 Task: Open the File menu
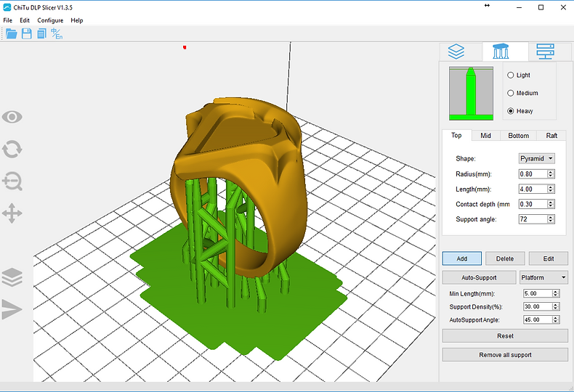point(8,20)
